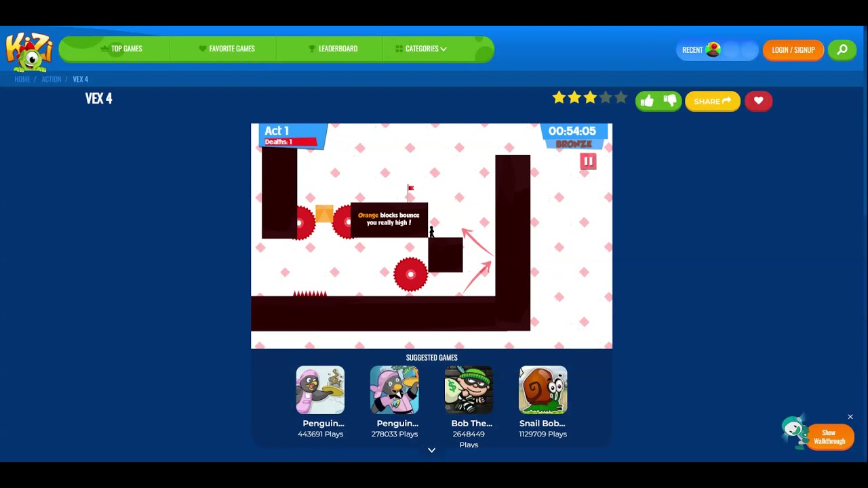Screen dimensions: 868x488
Task: Rate game with second star
Action: tap(574, 98)
